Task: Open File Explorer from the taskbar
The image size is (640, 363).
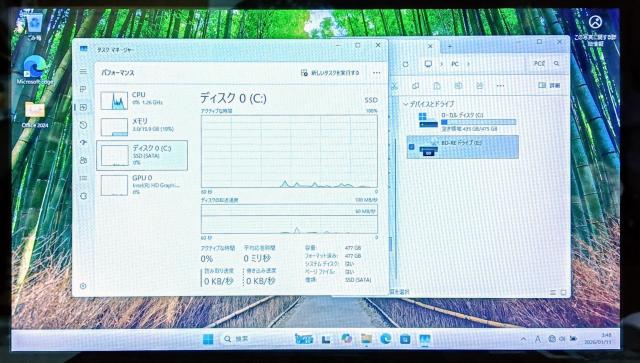Action: click(x=366, y=339)
